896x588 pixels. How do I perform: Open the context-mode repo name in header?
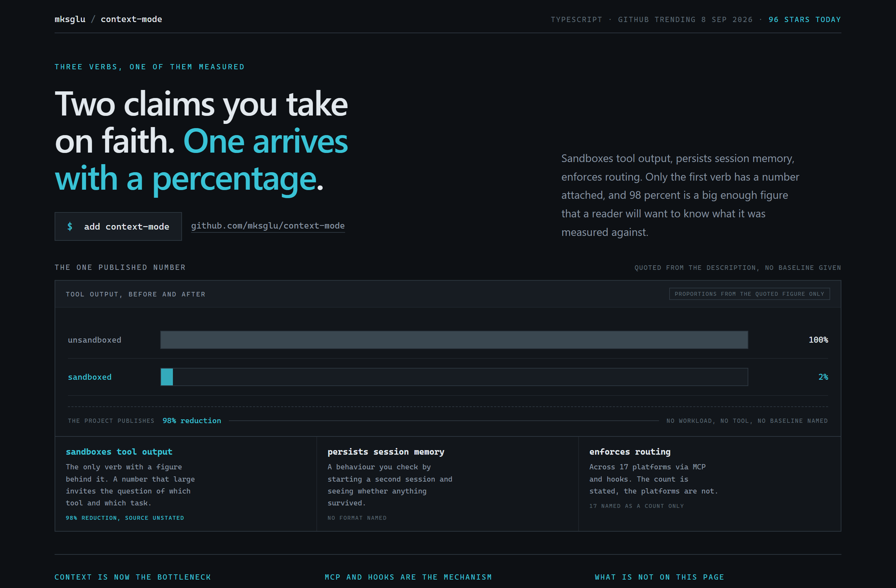click(131, 19)
